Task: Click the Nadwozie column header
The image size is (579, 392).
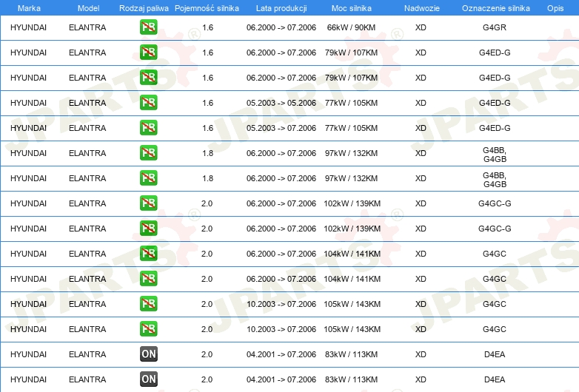Action: point(422,8)
